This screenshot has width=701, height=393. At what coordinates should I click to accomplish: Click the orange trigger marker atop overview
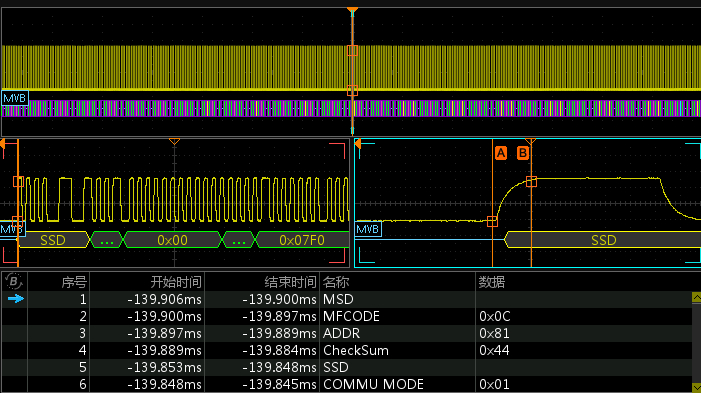point(352,10)
